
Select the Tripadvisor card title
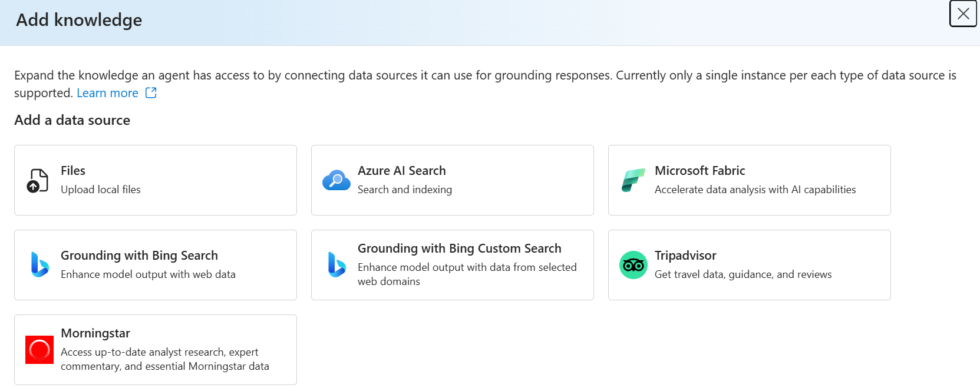pos(685,256)
